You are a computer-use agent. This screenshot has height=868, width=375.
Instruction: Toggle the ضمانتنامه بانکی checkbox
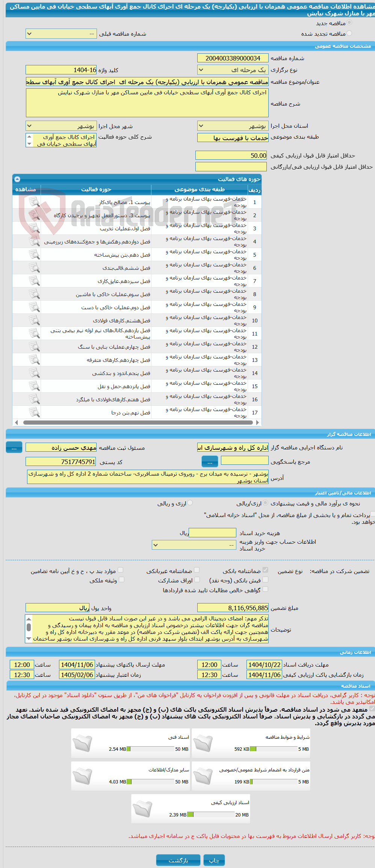point(265,570)
